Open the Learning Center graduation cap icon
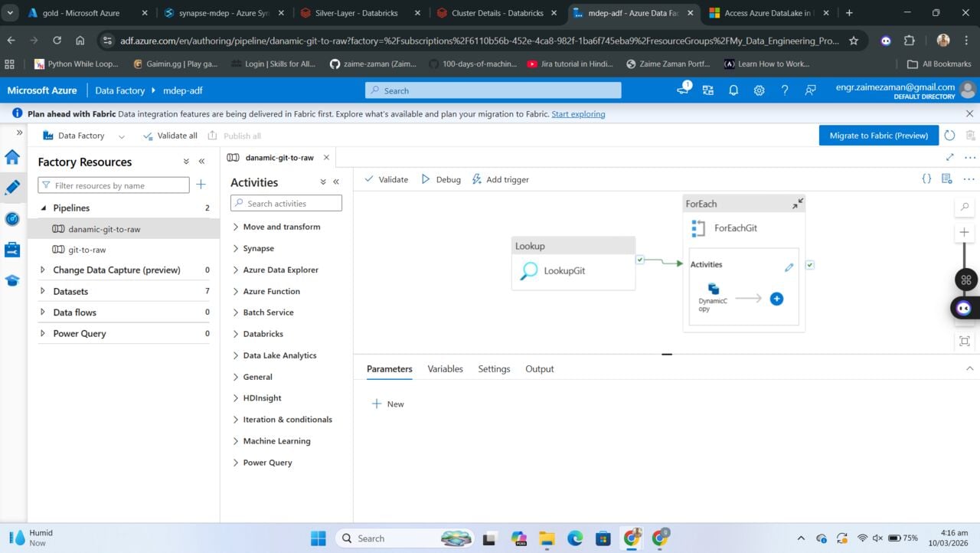980x553 pixels. tap(12, 280)
